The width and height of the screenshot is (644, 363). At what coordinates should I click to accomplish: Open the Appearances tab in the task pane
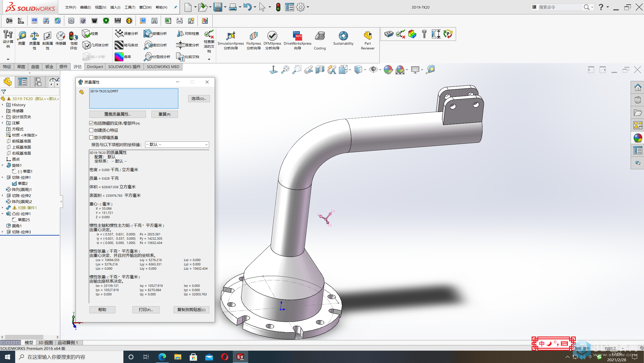(637, 138)
